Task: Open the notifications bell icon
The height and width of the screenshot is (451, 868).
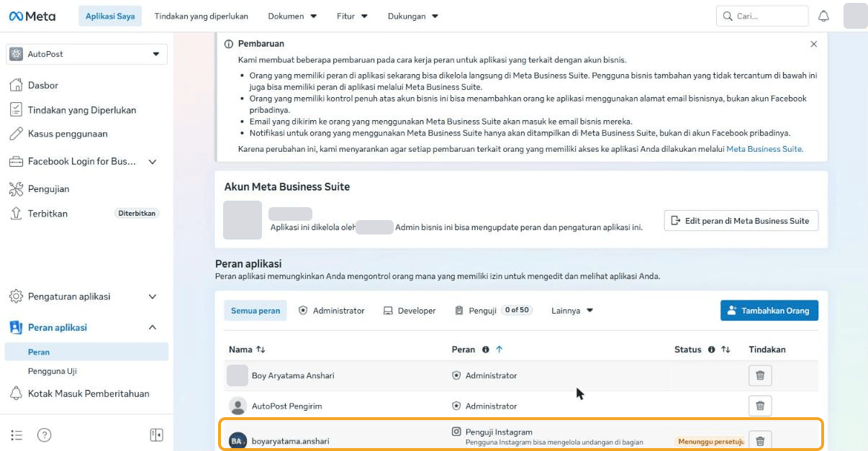Action: [824, 16]
